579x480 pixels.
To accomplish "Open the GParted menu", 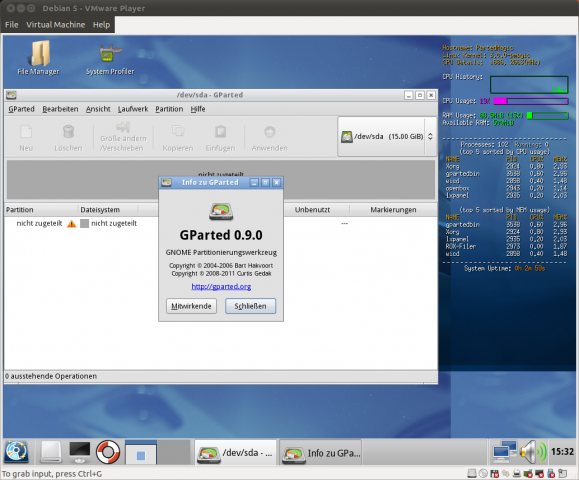I will [21, 109].
